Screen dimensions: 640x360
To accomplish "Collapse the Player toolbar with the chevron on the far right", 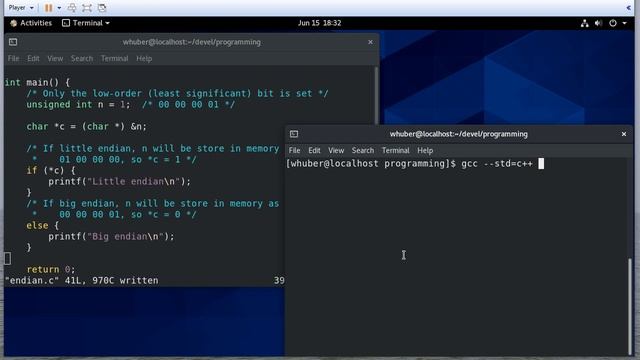I will tap(629, 8).
